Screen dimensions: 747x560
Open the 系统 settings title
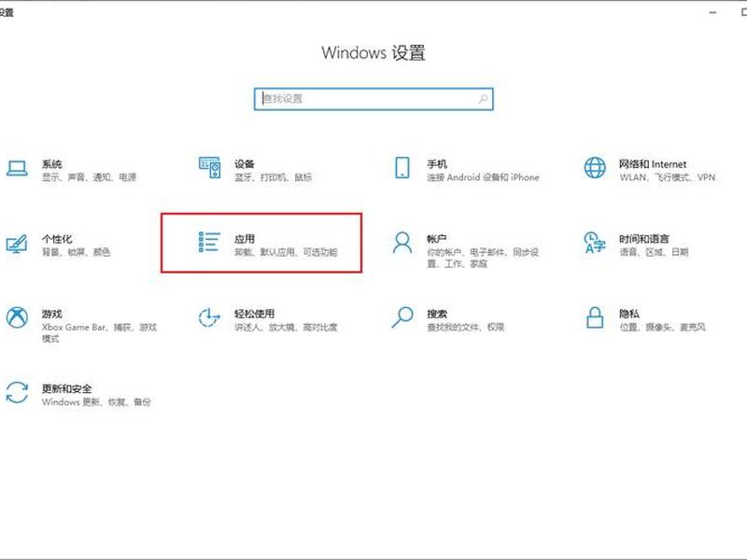(x=52, y=164)
